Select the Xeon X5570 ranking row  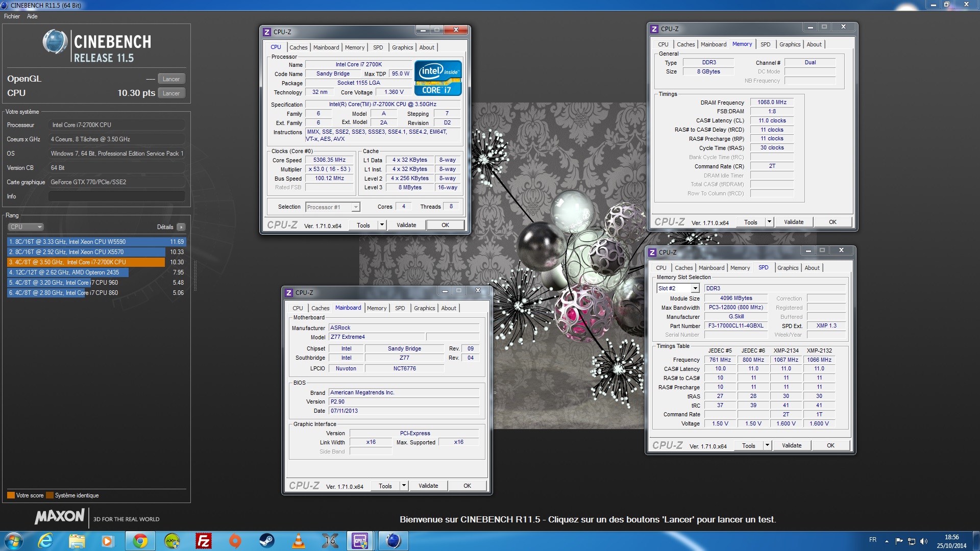click(x=96, y=252)
